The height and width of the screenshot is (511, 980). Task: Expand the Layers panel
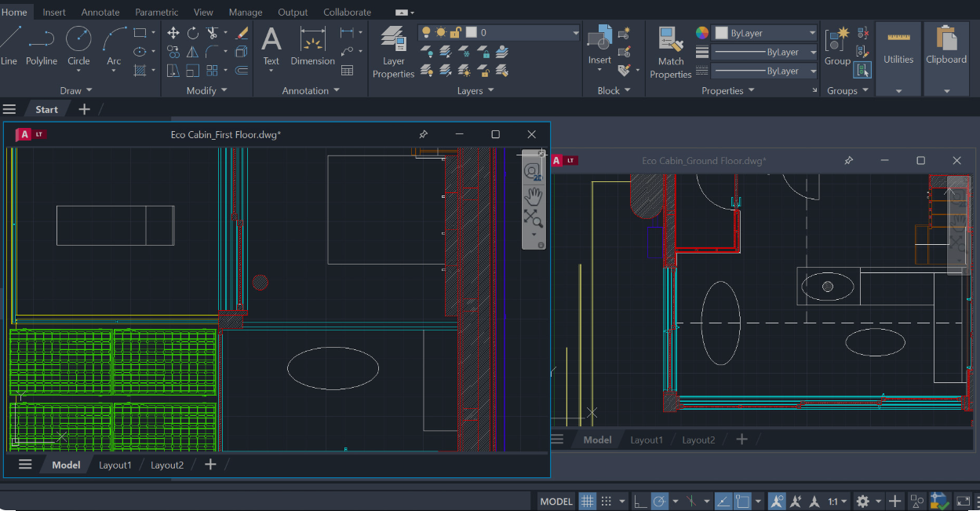point(475,90)
